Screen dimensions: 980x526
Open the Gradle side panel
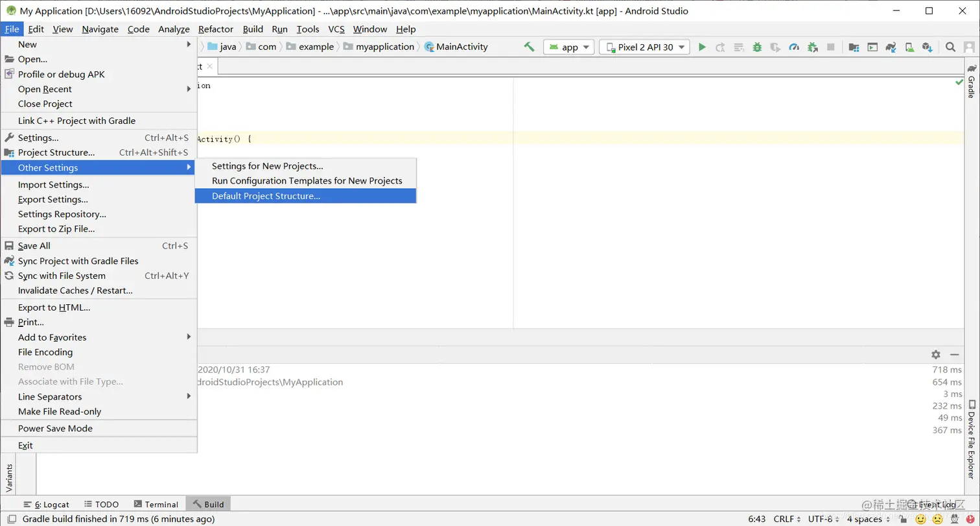point(972,81)
